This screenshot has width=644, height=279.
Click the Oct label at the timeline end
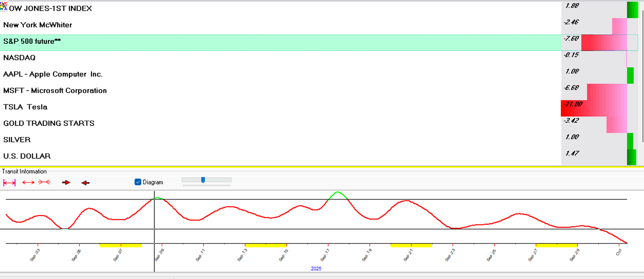pyautogui.click(x=619, y=252)
